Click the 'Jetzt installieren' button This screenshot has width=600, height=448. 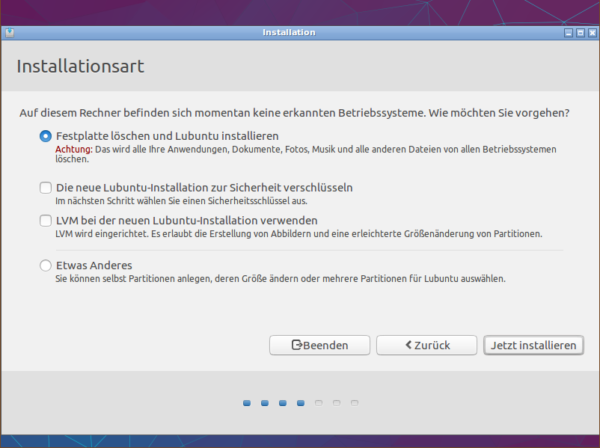(533, 345)
